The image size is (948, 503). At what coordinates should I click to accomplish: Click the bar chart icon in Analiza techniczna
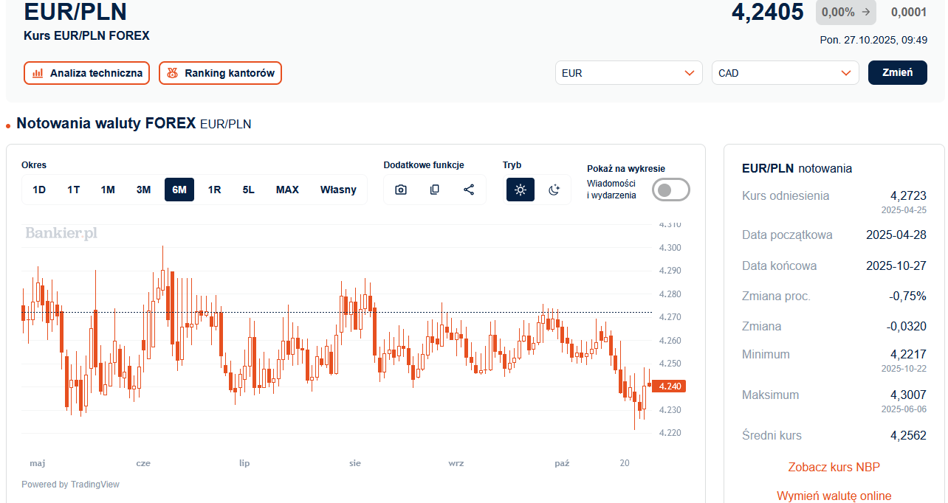point(38,73)
